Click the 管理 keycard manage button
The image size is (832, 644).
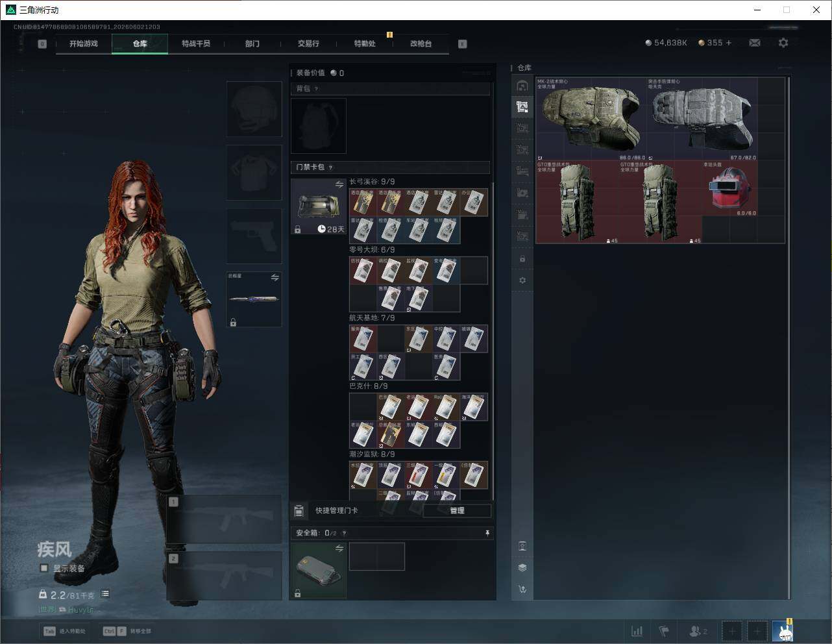[457, 511]
